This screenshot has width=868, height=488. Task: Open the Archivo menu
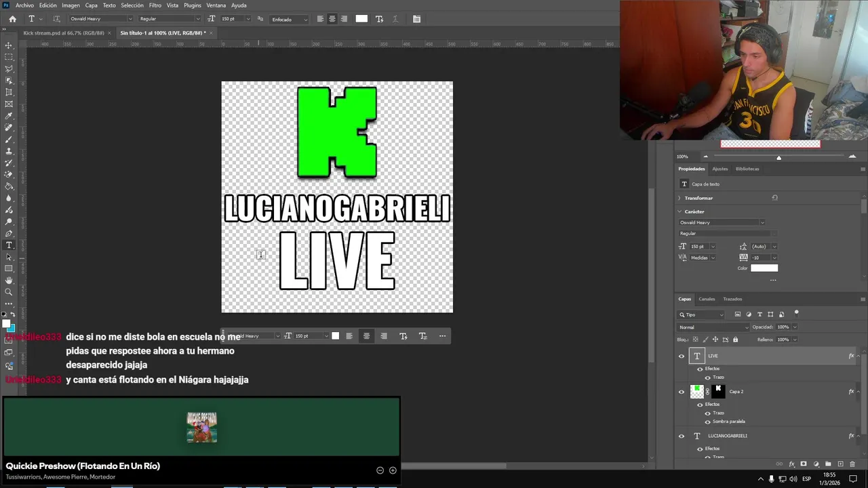pos(24,5)
